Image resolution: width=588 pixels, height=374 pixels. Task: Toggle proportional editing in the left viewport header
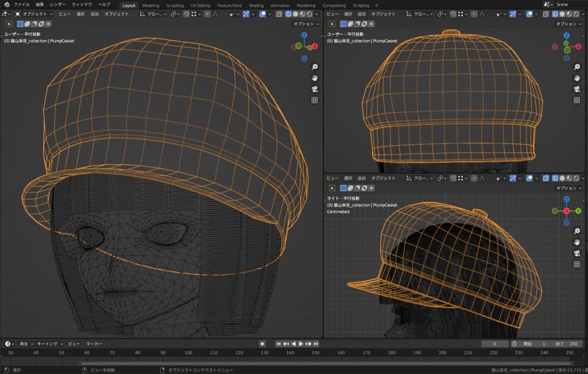click(x=208, y=14)
